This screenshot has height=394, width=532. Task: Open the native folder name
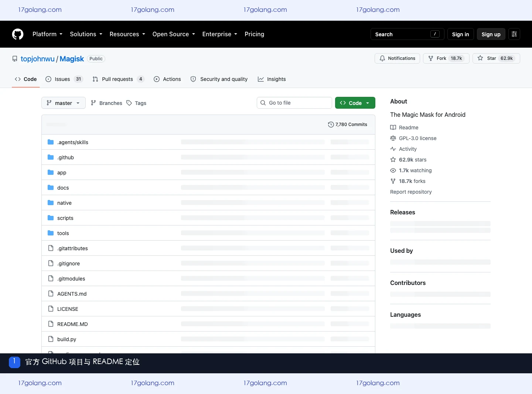click(64, 203)
